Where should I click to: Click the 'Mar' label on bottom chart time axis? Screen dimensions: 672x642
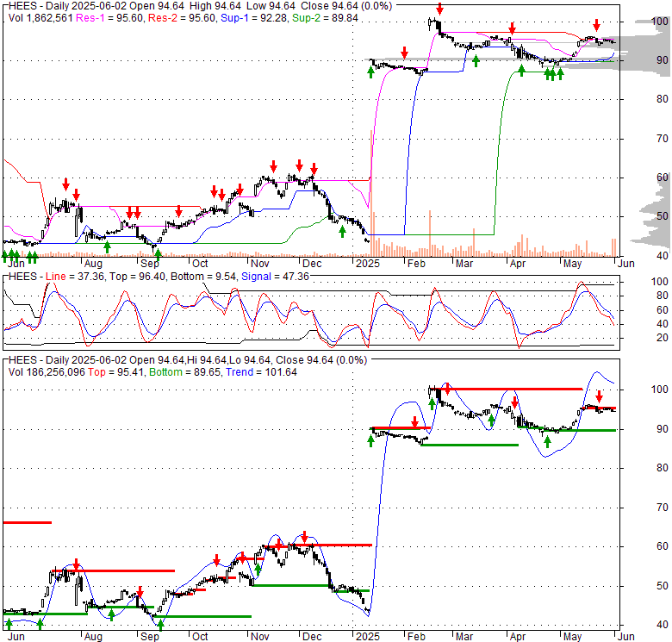tap(464, 637)
